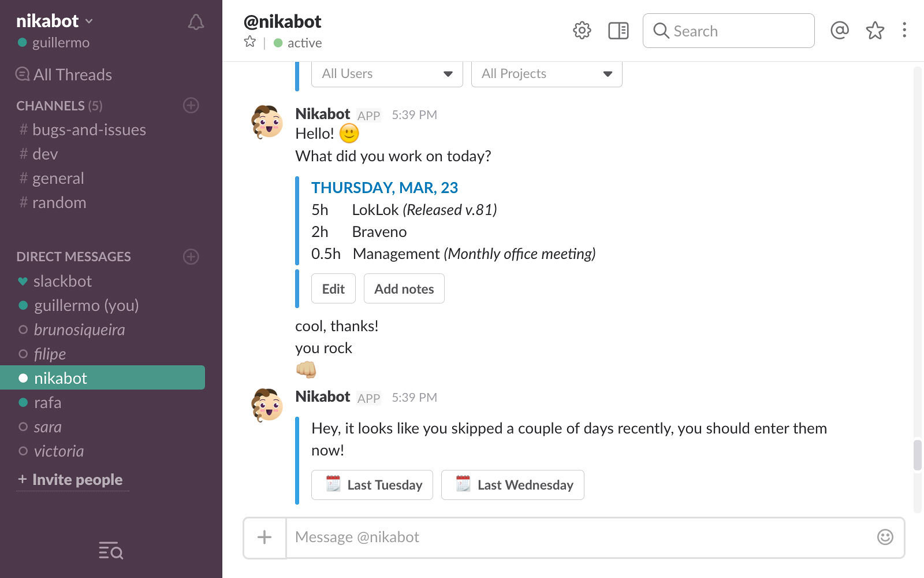Open direct message with rafa
Screen dimensions: 924x578
[x=47, y=403]
